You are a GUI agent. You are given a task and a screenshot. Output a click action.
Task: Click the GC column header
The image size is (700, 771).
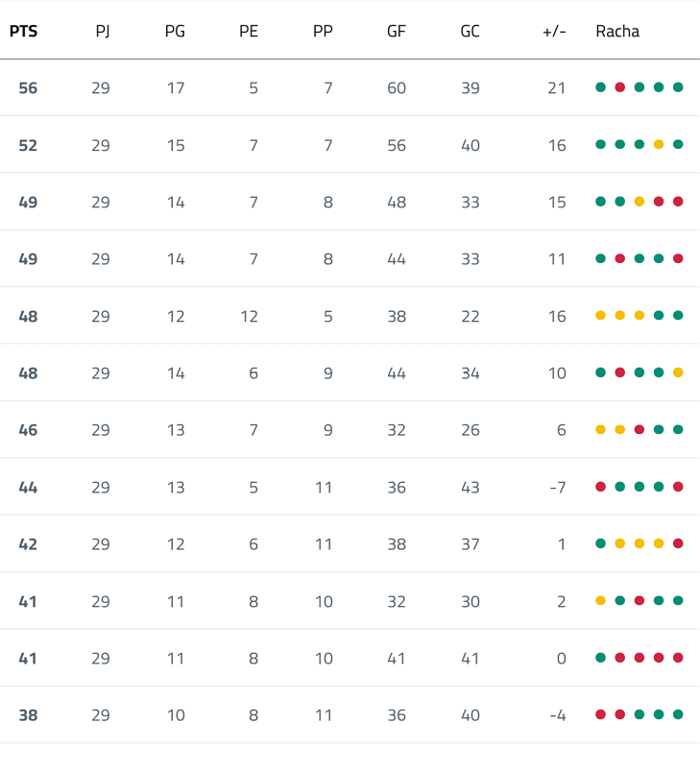tap(470, 31)
